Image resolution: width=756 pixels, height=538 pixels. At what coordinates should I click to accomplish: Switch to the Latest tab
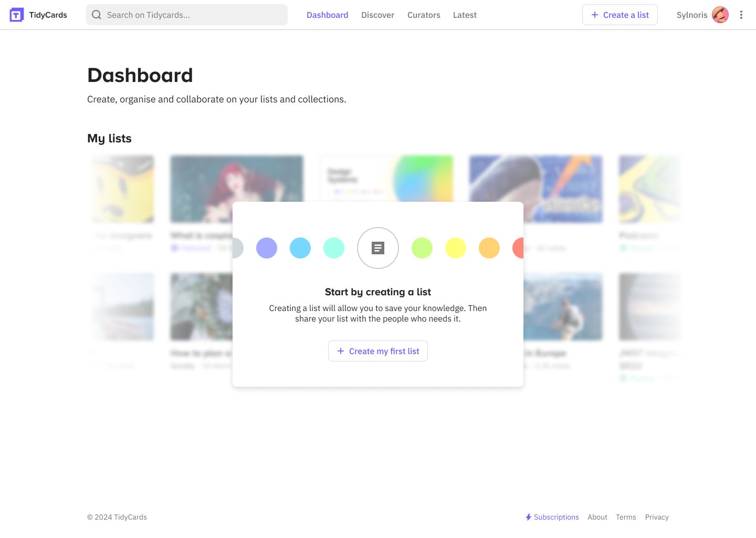tap(465, 15)
